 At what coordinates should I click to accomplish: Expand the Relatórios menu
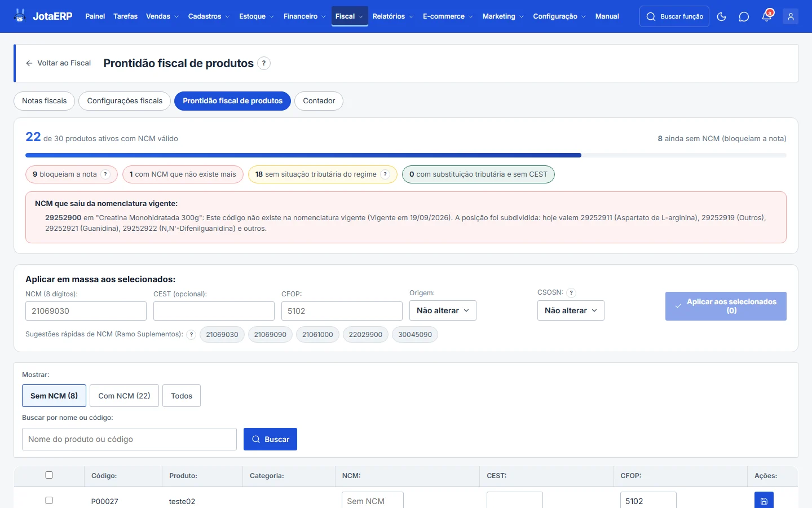click(x=392, y=16)
